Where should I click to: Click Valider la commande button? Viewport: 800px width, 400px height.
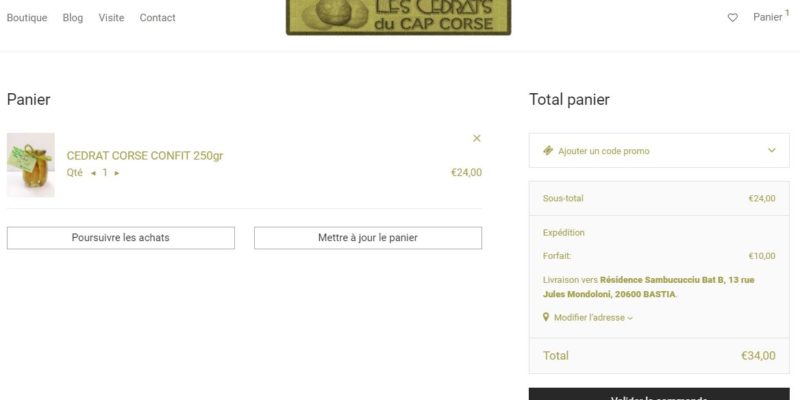[x=659, y=394]
